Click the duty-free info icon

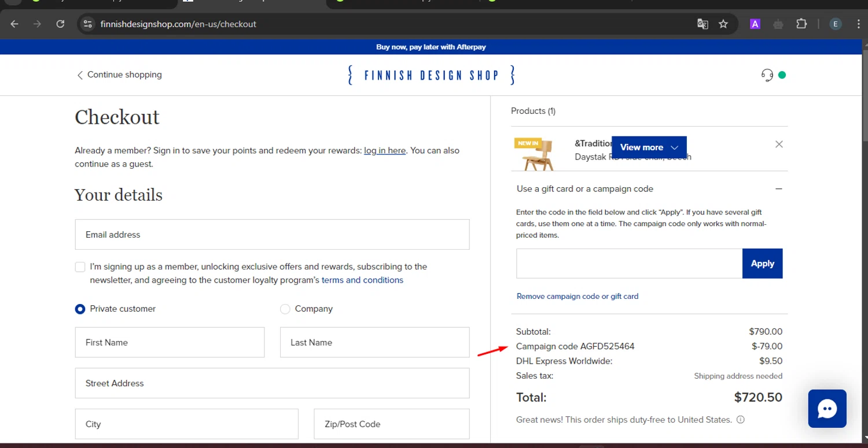click(x=741, y=420)
